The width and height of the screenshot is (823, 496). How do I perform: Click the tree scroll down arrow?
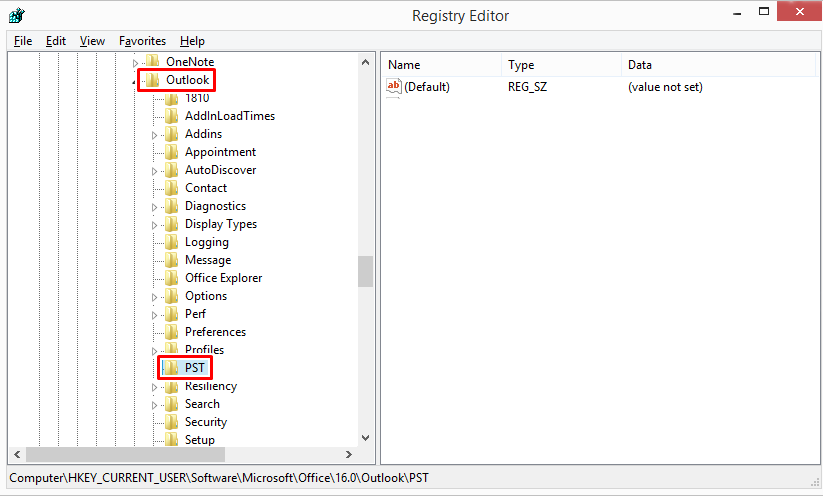366,438
